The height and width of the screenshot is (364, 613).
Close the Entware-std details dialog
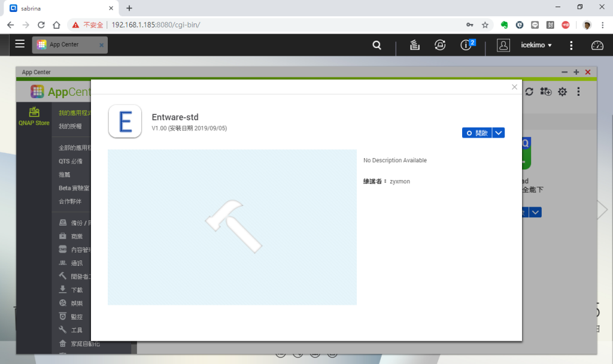pyautogui.click(x=514, y=87)
